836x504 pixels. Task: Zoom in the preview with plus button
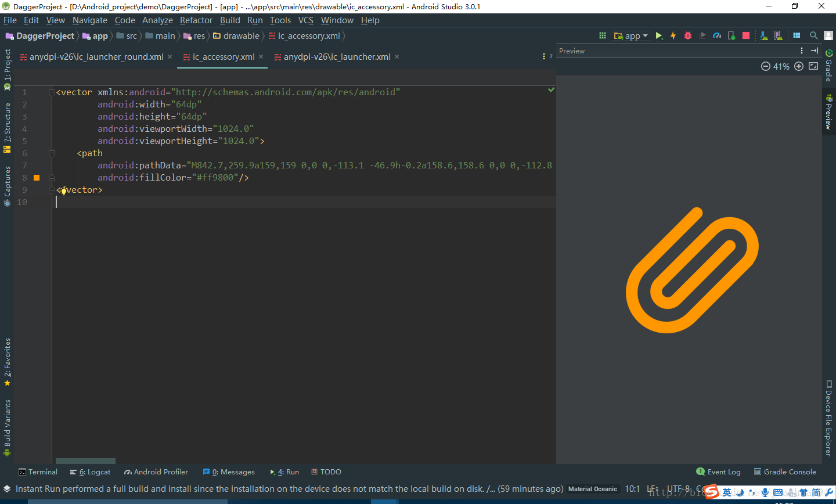(x=799, y=66)
